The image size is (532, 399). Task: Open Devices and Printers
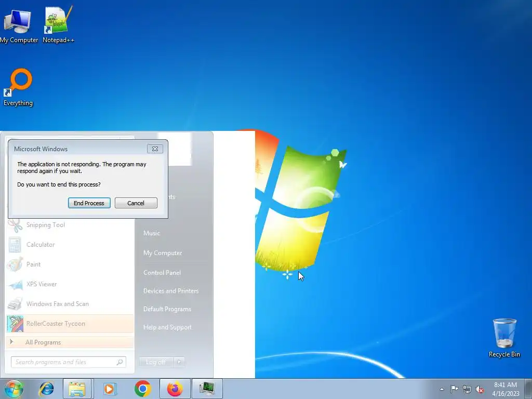[171, 291]
